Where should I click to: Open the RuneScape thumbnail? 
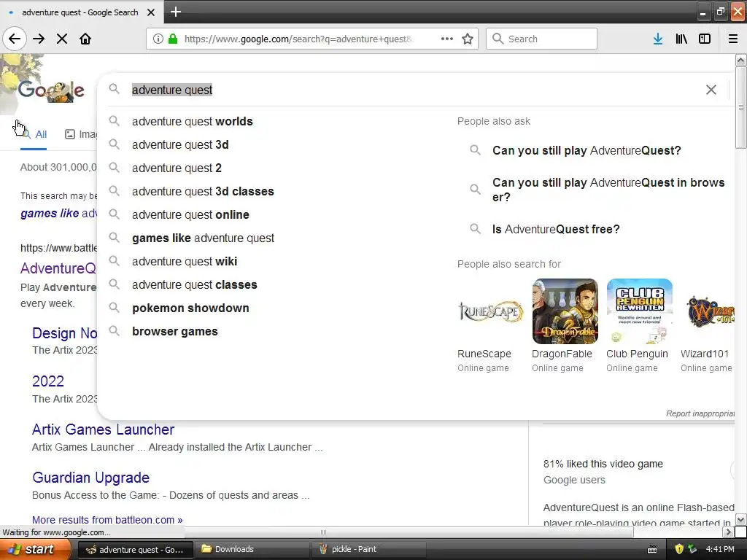click(490, 311)
